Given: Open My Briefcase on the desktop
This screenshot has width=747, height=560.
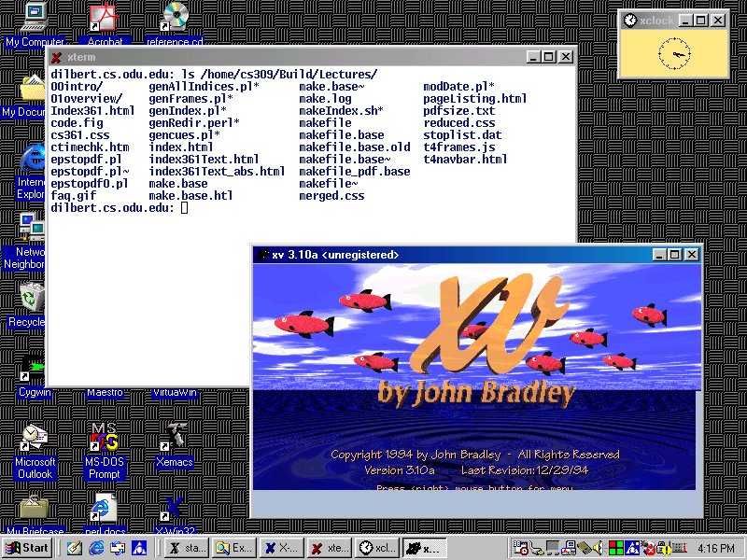Looking at the screenshot, I should (x=34, y=509).
